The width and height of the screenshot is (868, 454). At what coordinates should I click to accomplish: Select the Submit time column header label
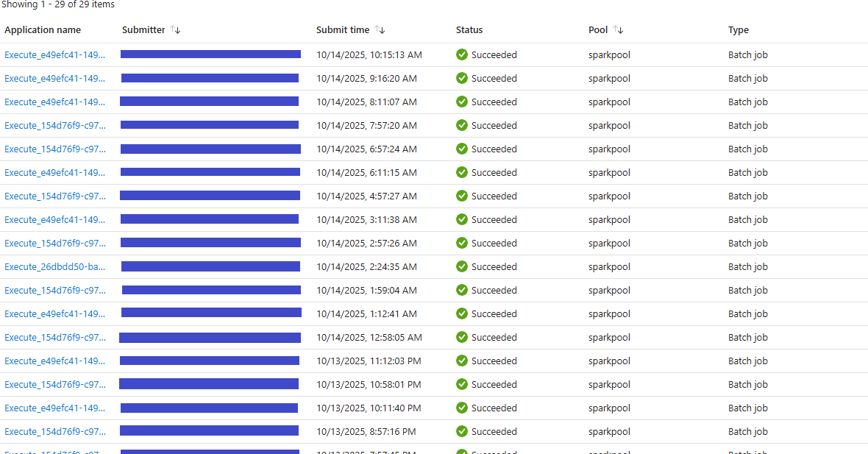pyautogui.click(x=343, y=30)
